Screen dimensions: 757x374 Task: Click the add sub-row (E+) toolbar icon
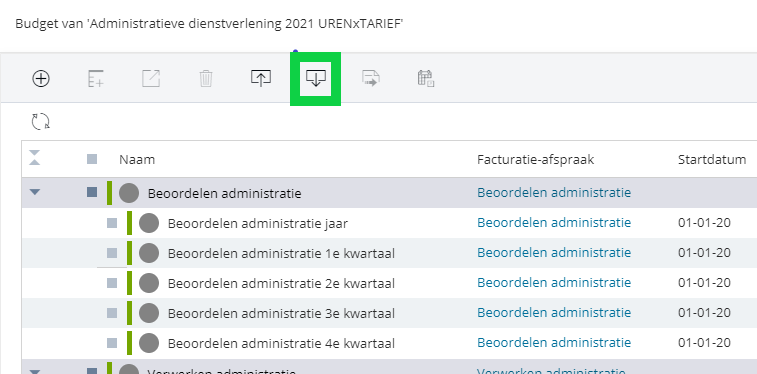[x=96, y=78]
